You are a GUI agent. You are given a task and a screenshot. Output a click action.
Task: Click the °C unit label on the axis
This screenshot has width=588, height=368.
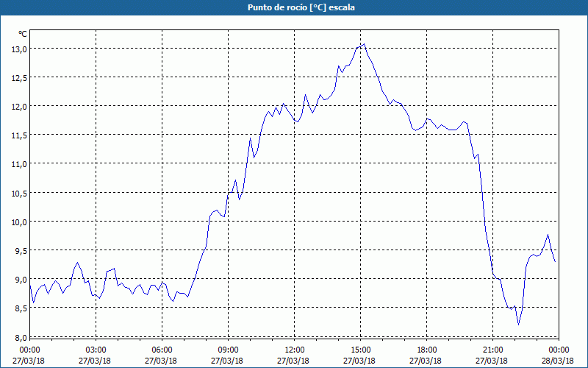23,34
